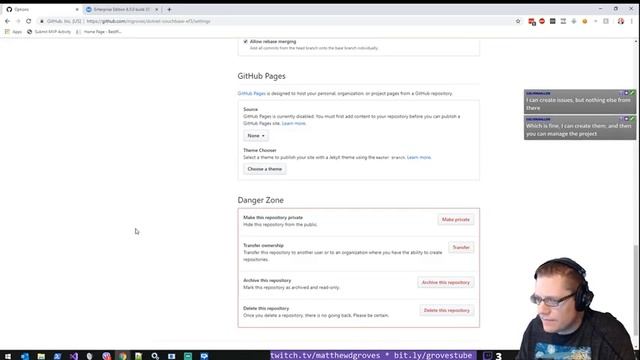Viewport: 640px width, 360px height.
Task: Click the Outlook icon in the taskbar
Action: (x=24, y=356)
